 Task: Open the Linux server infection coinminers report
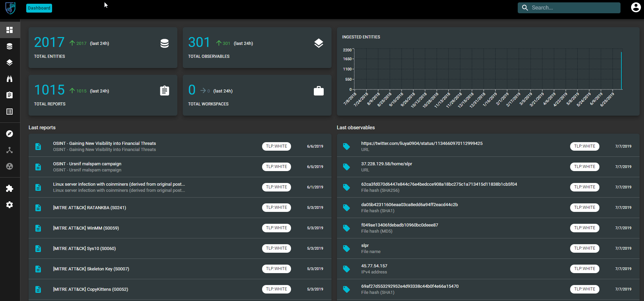180,187
